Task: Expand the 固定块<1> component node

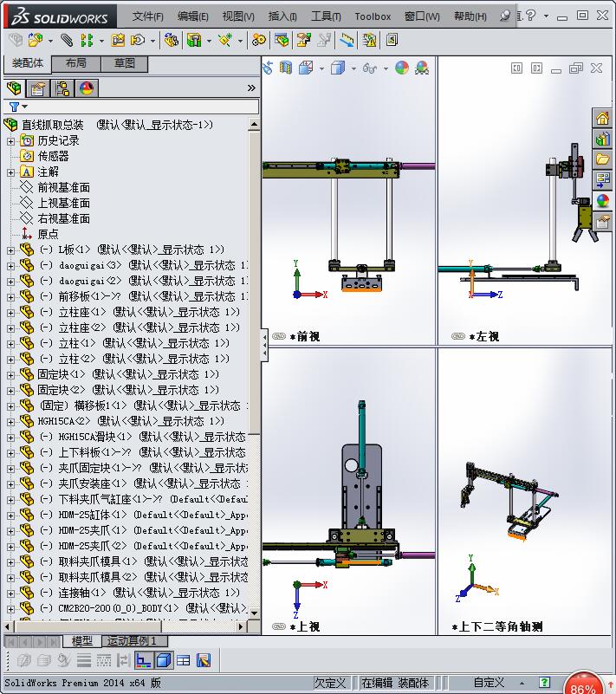Action: pos(10,375)
